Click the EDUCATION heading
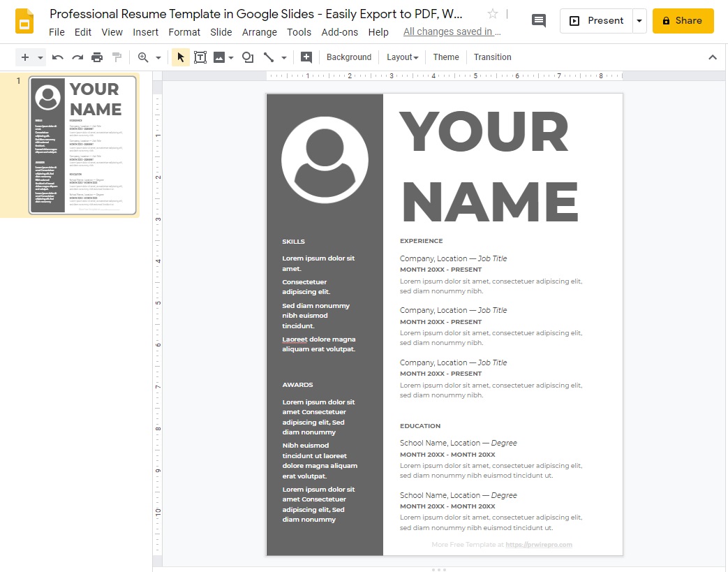 pyautogui.click(x=420, y=425)
